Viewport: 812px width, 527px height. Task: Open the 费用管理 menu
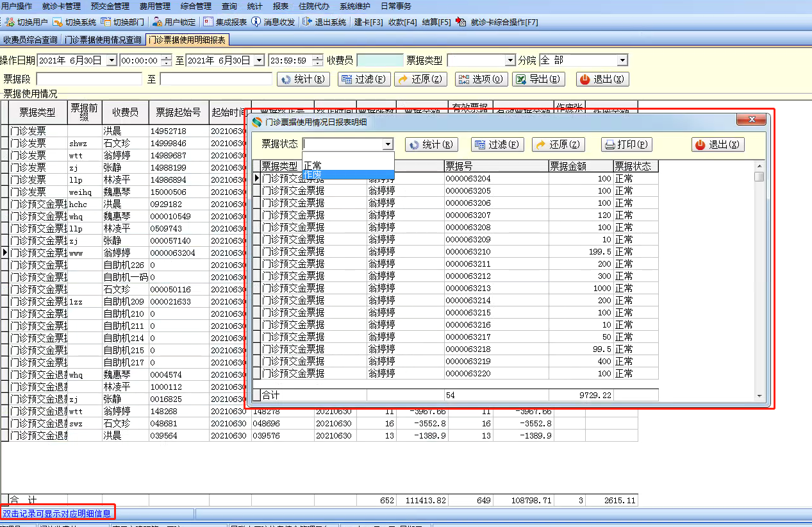point(154,6)
